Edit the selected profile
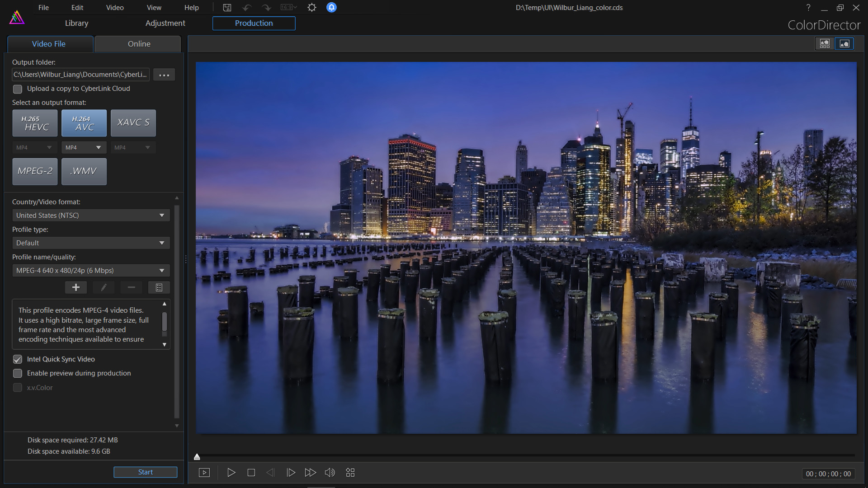The width and height of the screenshot is (868, 488). [103, 287]
